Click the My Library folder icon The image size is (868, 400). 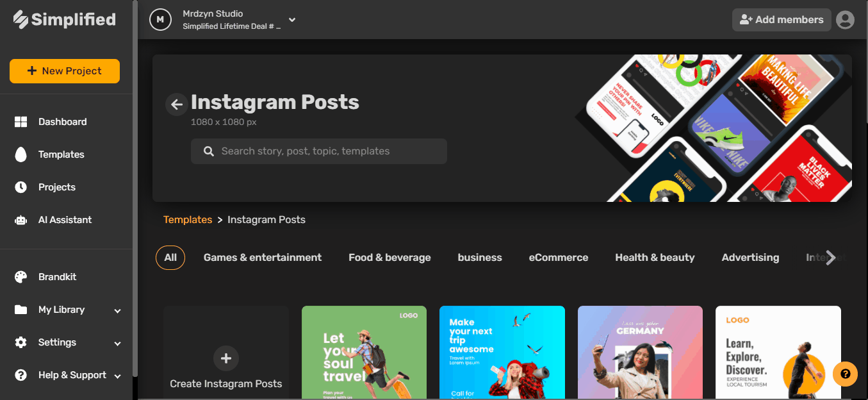pyautogui.click(x=20, y=310)
